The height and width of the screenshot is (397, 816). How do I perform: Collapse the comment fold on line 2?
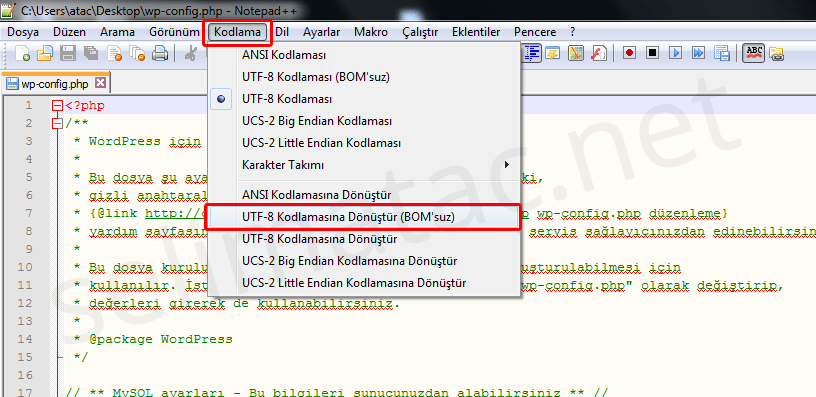[x=58, y=123]
